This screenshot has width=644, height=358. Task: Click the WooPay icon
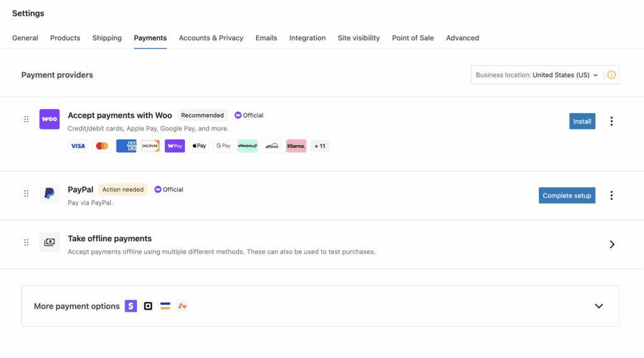point(175,146)
